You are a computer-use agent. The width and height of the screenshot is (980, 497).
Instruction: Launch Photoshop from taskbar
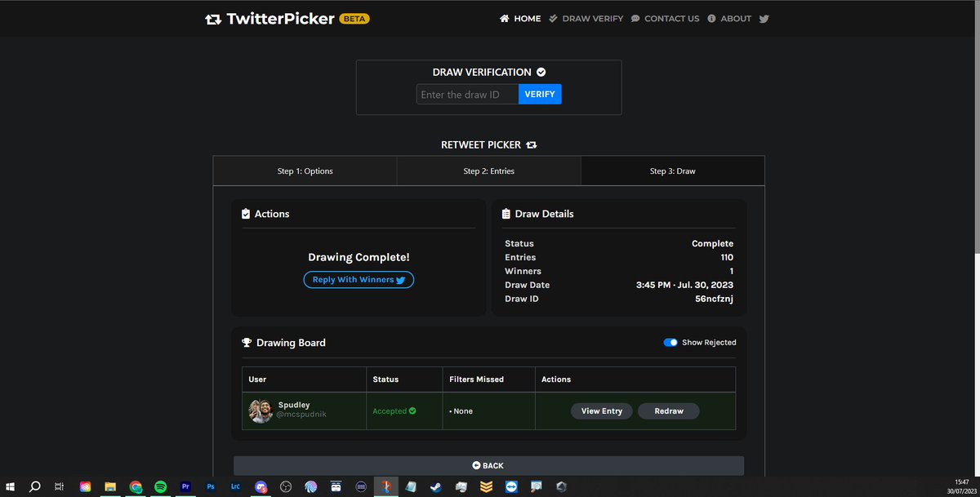[211, 487]
